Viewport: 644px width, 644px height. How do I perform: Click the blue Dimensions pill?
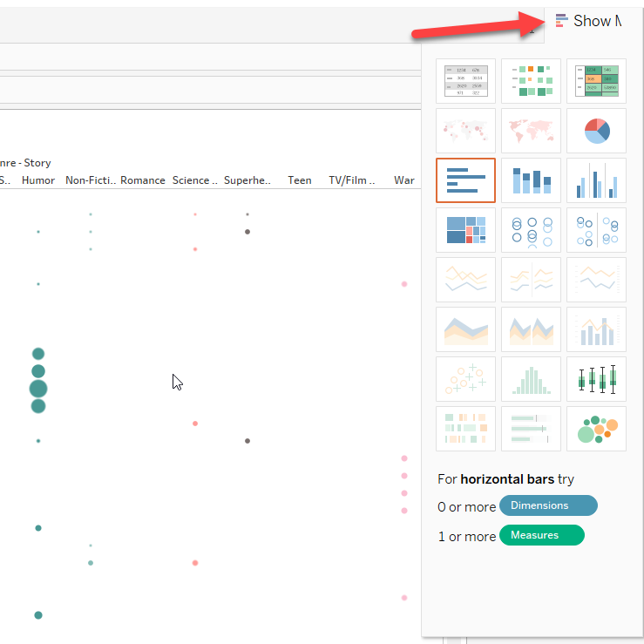click(548, 505)
